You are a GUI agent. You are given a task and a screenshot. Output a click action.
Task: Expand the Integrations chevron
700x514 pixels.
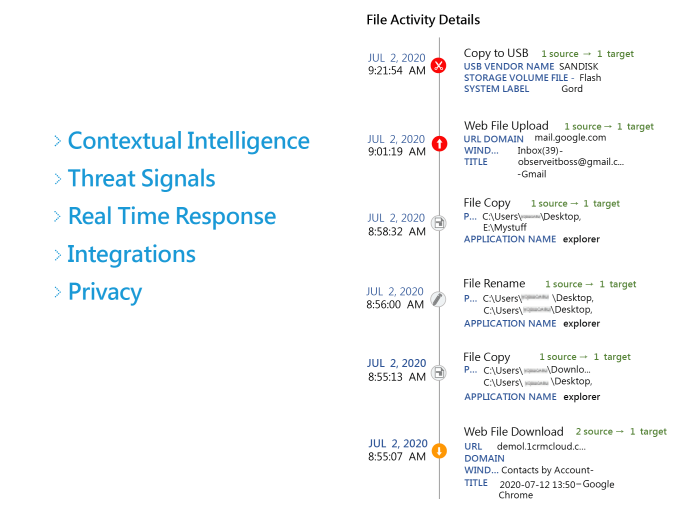click(57, 255)
